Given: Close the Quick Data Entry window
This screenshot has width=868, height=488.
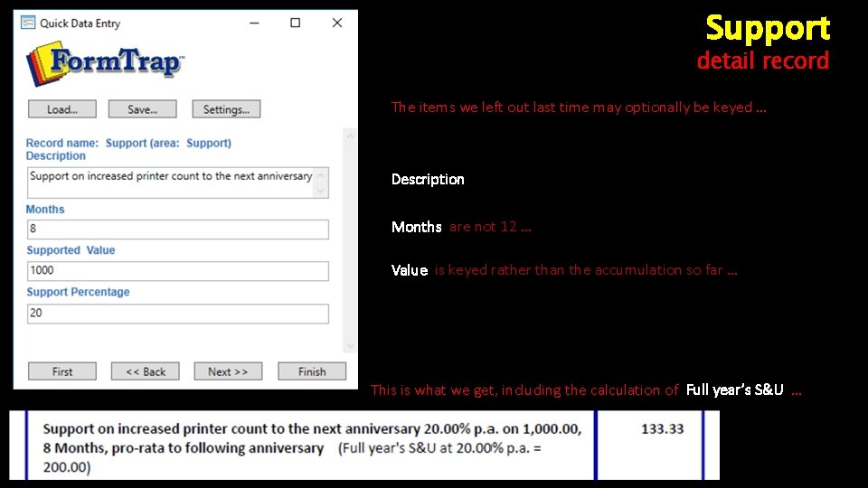Looking at the screenshot, I should click(x=337, y=23).
